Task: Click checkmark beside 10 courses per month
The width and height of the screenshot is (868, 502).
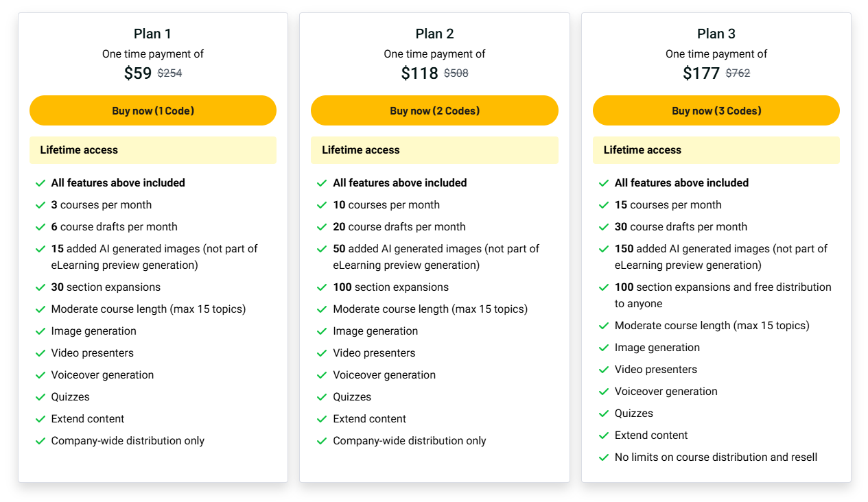Action: tap(322, 205)
